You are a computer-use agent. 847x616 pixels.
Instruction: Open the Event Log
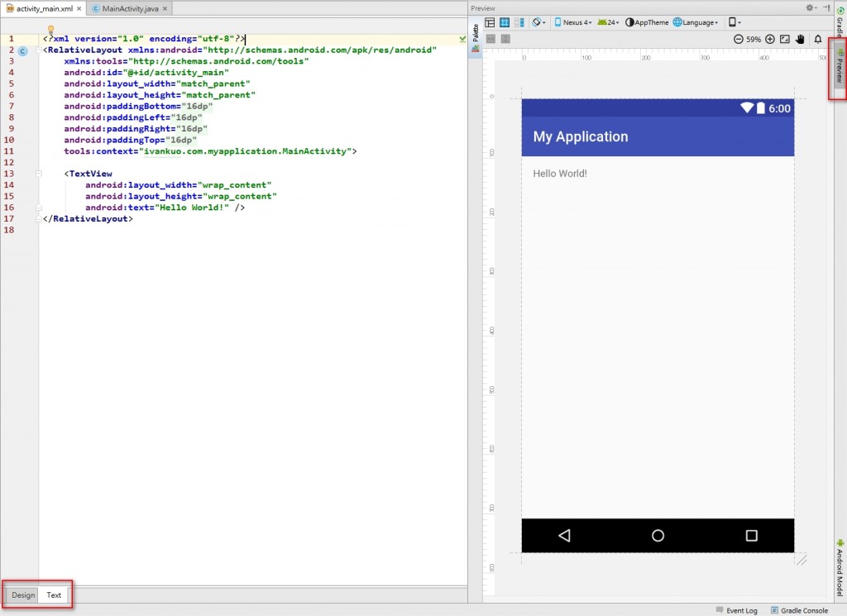coord(736,610)
